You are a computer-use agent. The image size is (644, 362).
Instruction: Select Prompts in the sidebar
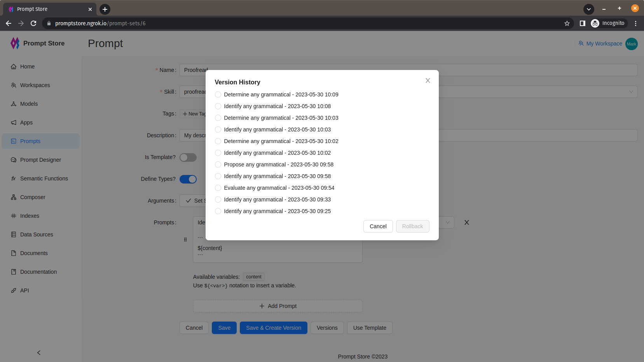click(40, 141)
